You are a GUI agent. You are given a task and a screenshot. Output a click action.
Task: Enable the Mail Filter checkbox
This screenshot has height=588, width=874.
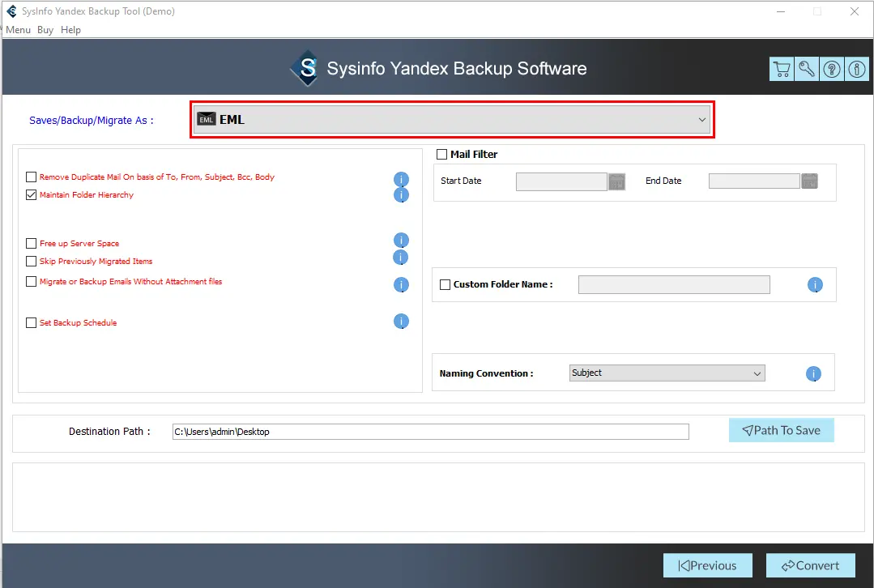(x=442, y=155)
